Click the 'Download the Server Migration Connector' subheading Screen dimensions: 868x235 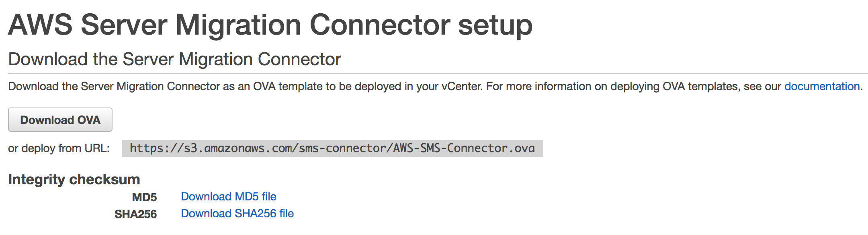(174, 59)
